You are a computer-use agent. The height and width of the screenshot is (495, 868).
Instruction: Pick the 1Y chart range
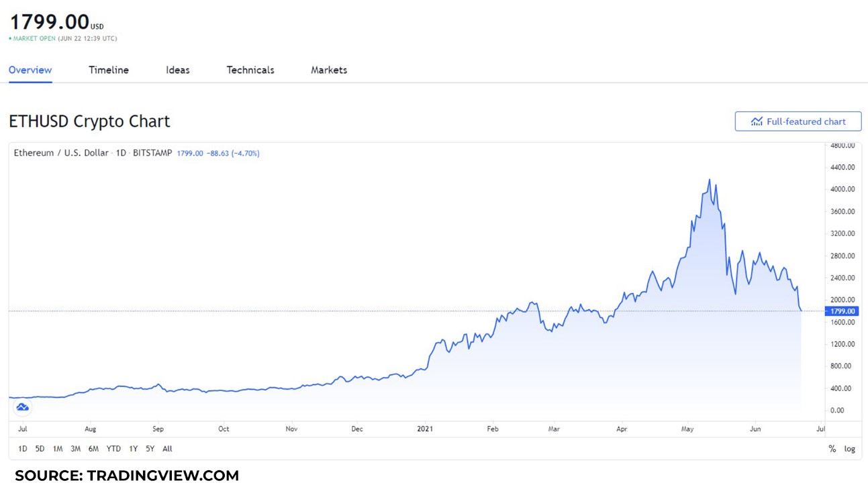(x=133, y=449)
